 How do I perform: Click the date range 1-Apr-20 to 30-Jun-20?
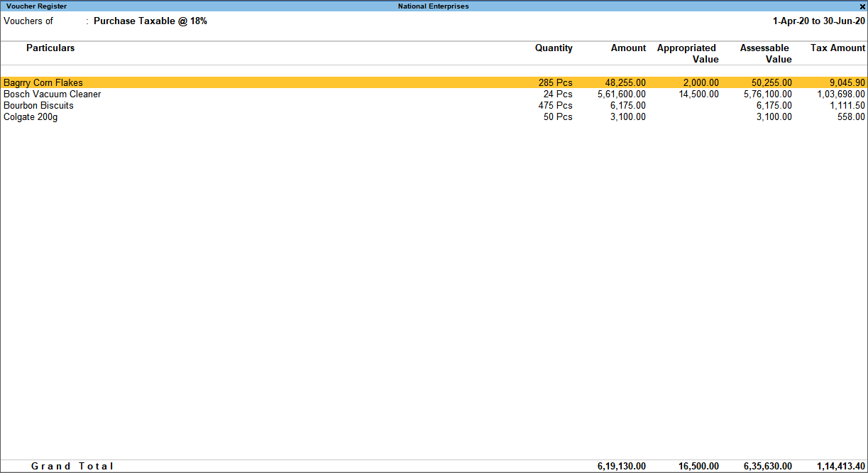[x=819, y=21]
